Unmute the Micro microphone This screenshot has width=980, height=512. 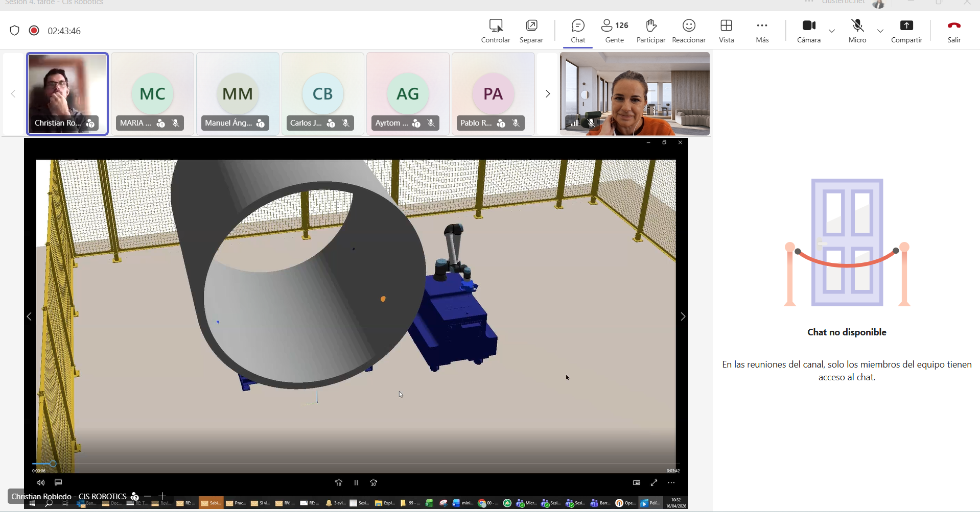click(x=857, y=31)
